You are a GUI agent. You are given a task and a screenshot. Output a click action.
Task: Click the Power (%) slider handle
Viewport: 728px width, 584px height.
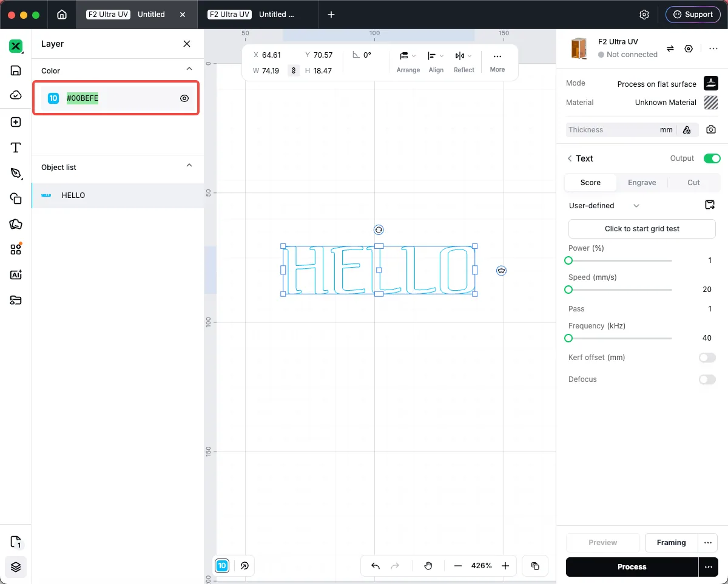568,260
